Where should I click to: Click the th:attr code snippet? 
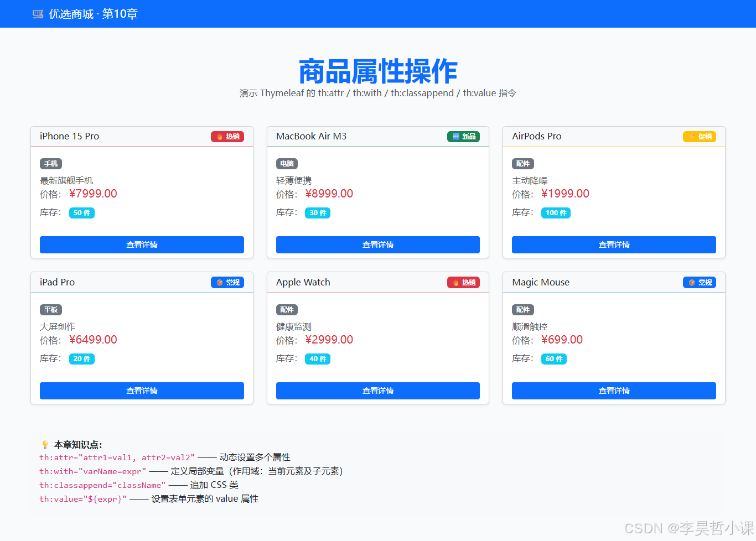pyautogui.click(x=117, y=457)
